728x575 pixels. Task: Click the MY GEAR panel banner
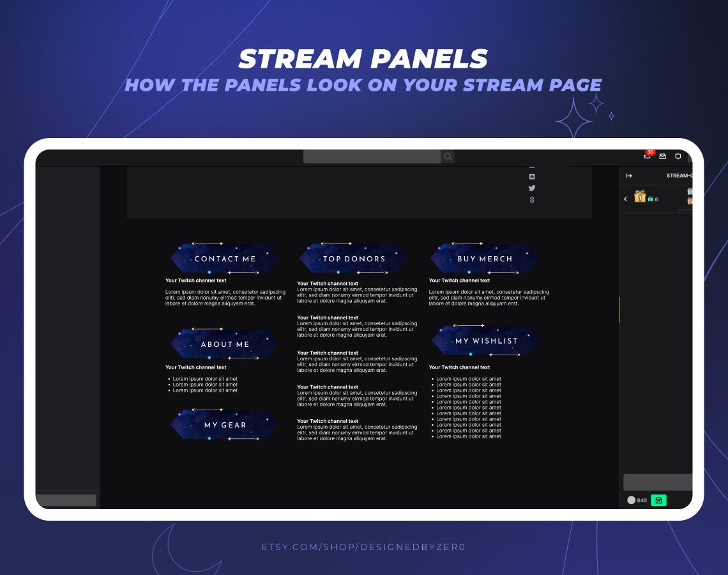[x=224, y=425]
